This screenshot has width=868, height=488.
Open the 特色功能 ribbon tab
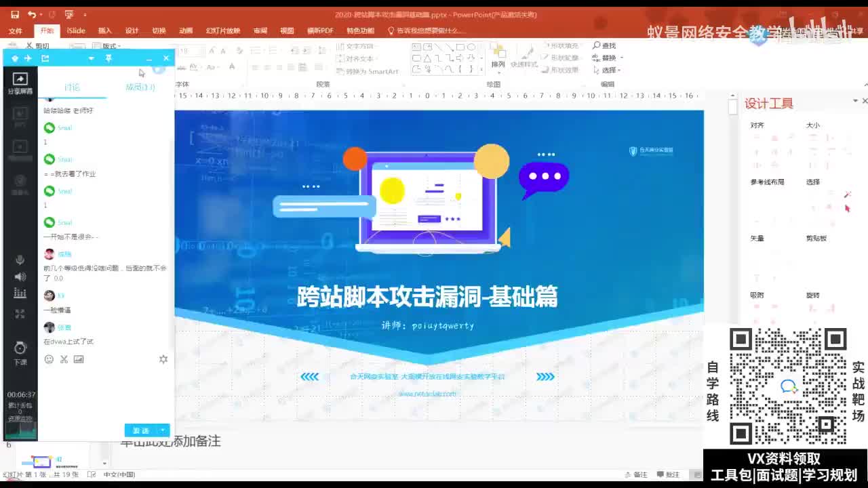pyautogui.click(x=361, y=30)
